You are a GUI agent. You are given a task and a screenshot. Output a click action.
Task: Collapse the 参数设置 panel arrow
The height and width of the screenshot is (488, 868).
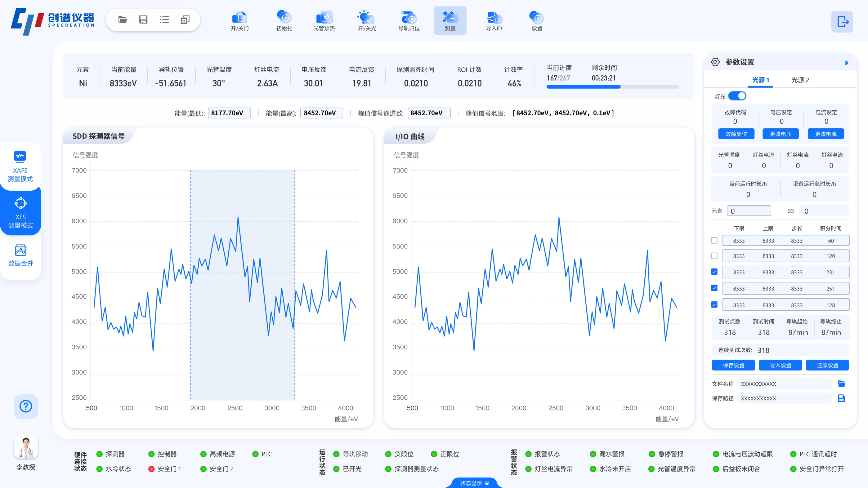coord(846,63)
